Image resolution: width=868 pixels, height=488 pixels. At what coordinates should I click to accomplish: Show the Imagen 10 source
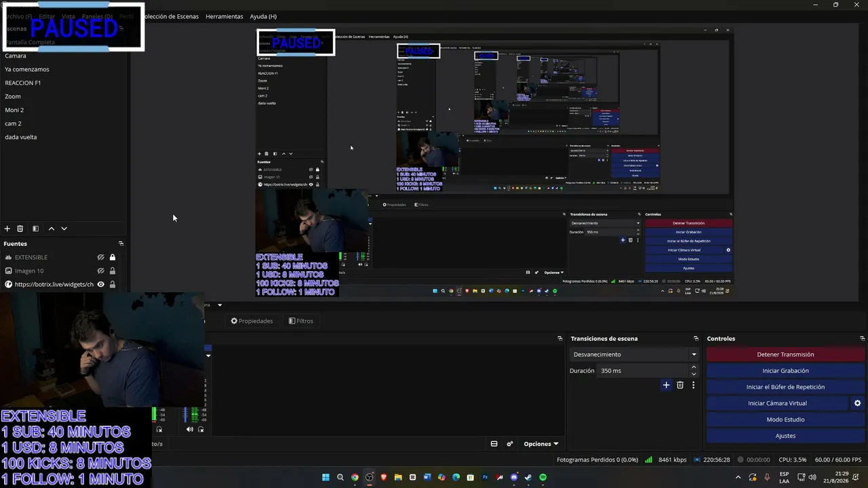tap(100, 271)
